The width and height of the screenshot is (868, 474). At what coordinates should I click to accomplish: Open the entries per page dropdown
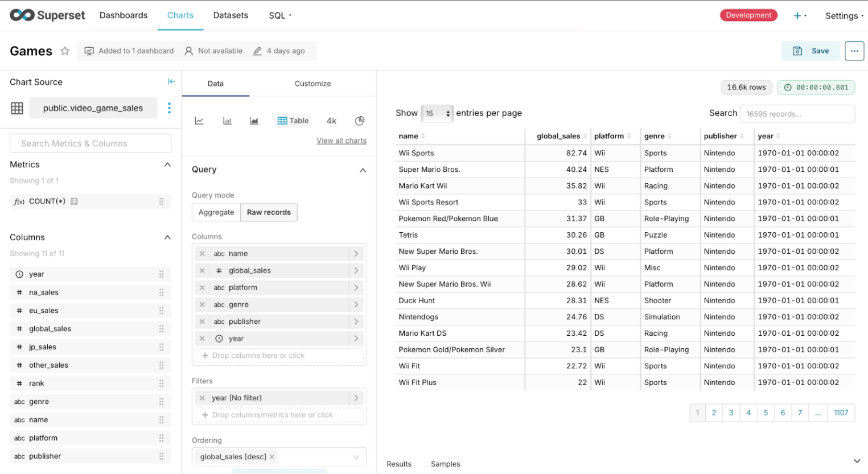pyautogui.click(x=437, y=113)
